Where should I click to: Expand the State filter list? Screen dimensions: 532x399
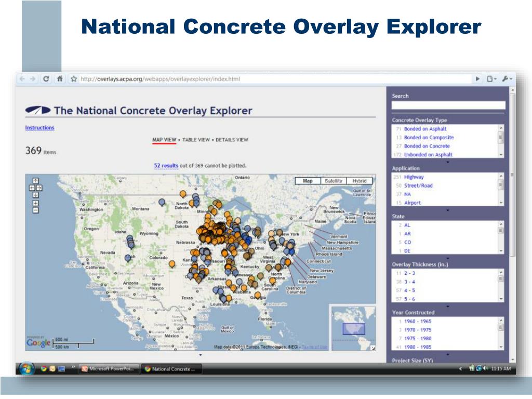click(x=447, y=258)
